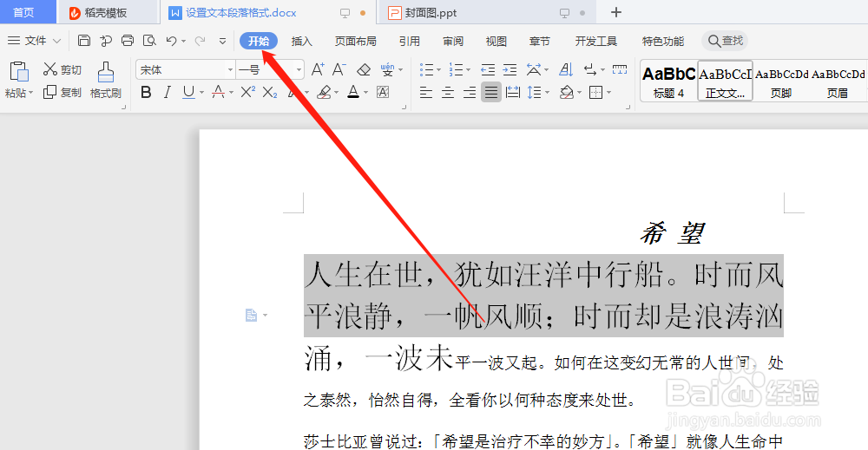The image size is (868, 450).
Task: Decrease paragraph indent
Action: coord(488,69)
